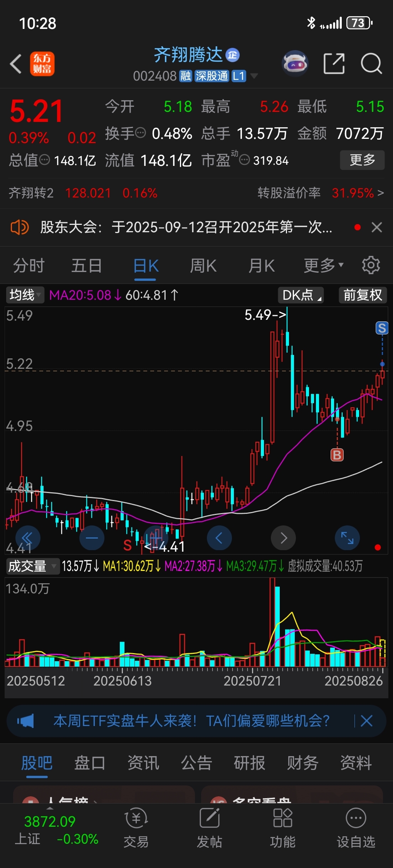Tap the back arrow icon
Image resolution: width=393 pixels, height=868 pixels.
[16, 64]
